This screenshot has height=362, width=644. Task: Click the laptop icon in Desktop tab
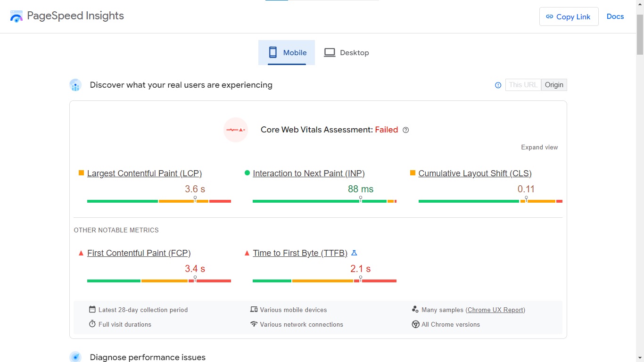click(330, 52)
